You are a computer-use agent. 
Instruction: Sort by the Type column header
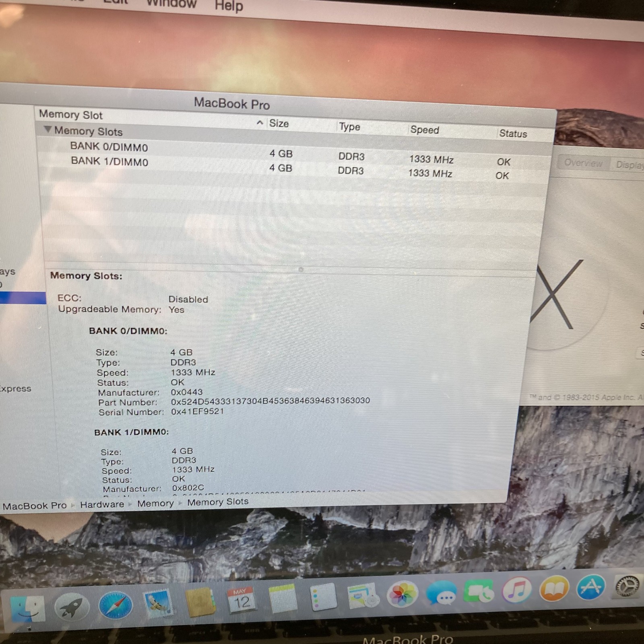[x=349, y=127]
